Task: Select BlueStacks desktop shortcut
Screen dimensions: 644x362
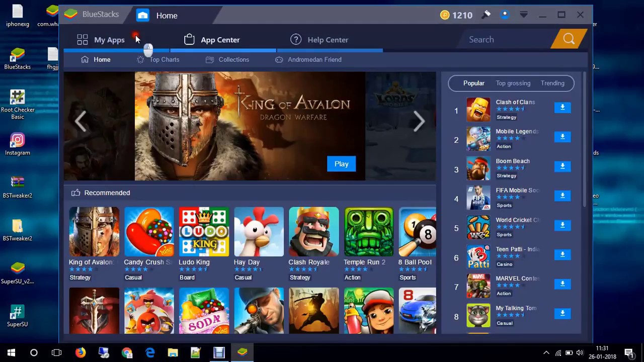Action: [18, 58]
